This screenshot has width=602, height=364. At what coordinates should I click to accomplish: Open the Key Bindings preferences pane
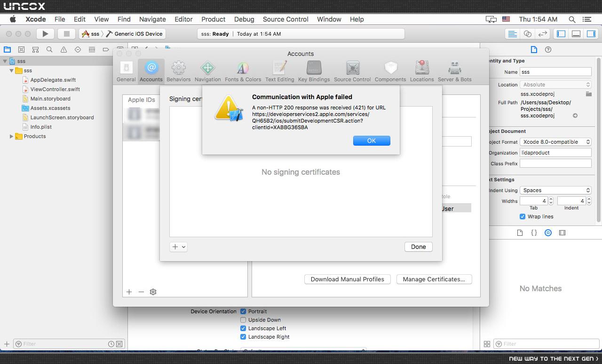point(314,71)
